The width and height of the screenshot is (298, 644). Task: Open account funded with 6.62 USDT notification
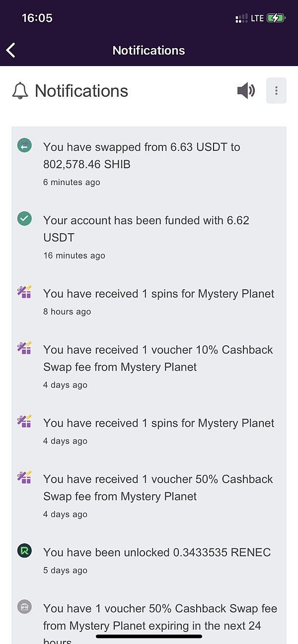146,229
